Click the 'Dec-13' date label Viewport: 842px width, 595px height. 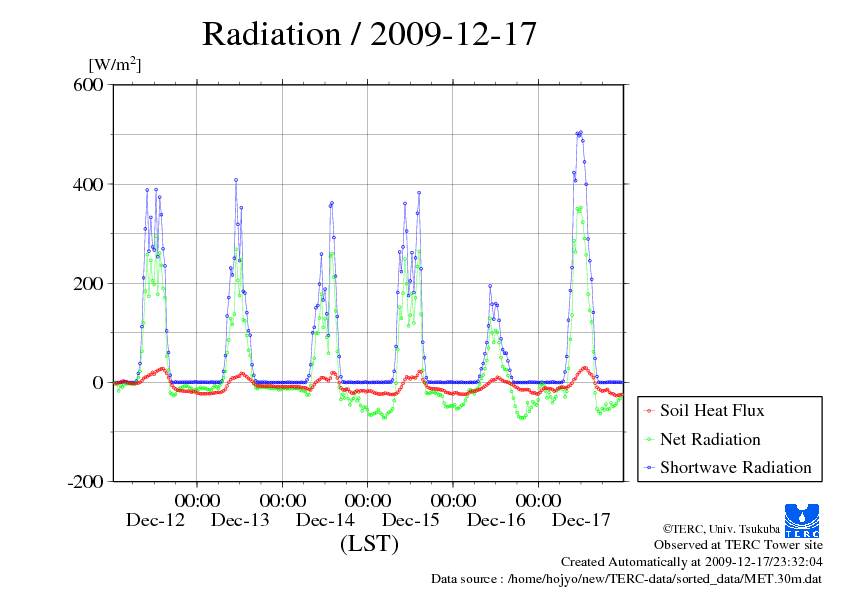(240, 520)
